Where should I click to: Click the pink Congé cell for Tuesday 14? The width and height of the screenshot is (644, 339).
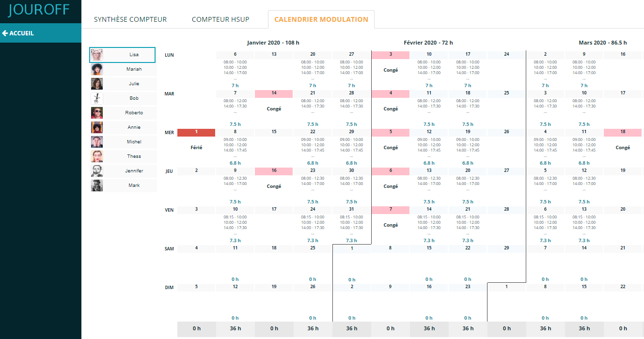pyautogui.click(x=274, y=93)
